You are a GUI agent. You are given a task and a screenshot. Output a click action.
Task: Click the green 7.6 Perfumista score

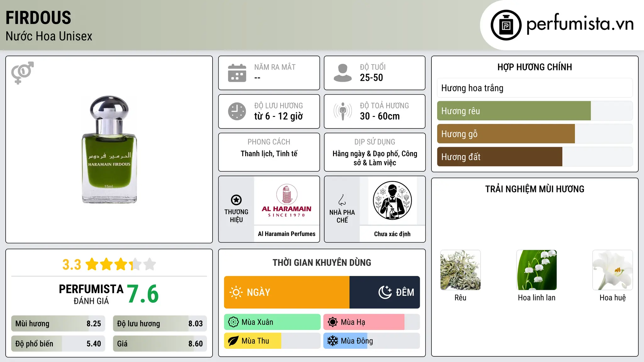coord(143,294)
